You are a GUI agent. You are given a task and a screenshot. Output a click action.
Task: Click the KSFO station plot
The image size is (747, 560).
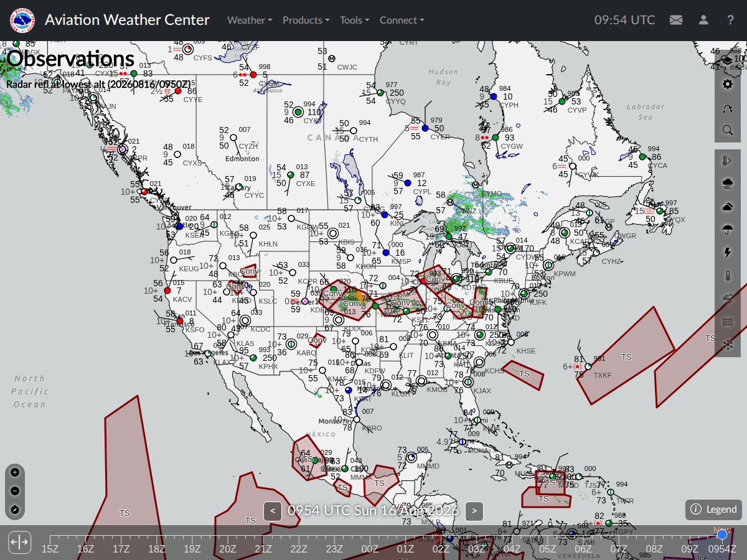pos(180,321)
